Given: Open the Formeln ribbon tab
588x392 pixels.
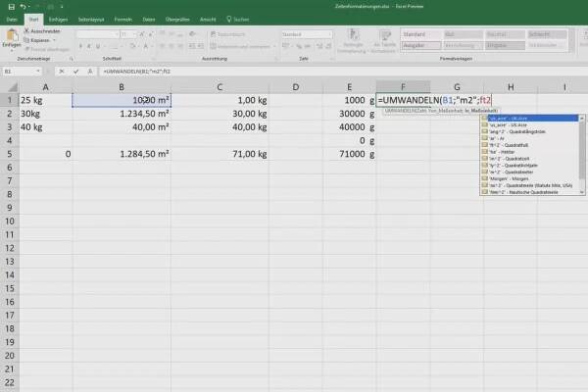Looking at the screenshot, I should coord(122,17).
